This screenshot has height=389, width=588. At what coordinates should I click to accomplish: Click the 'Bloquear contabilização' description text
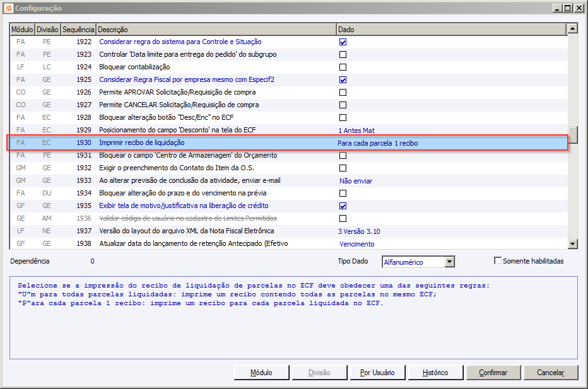pos(134,67)
